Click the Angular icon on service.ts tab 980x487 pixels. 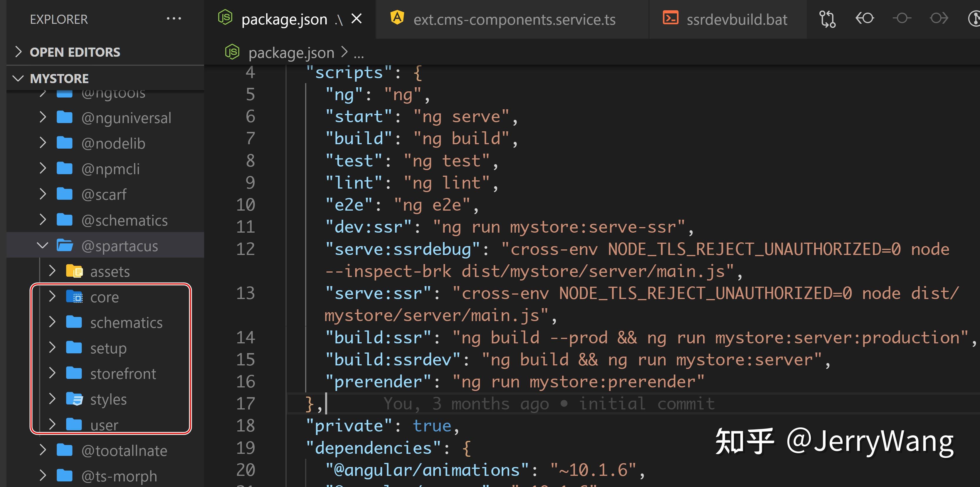tap(397, 18)
